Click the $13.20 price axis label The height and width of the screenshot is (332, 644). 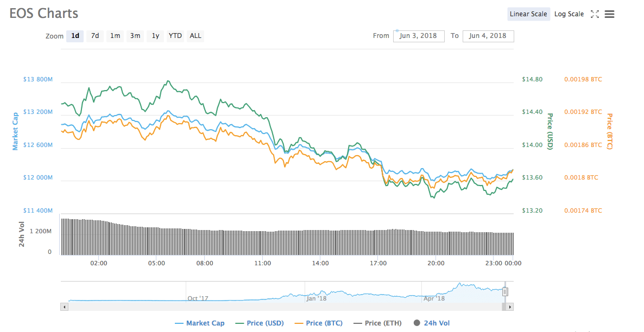532,210
